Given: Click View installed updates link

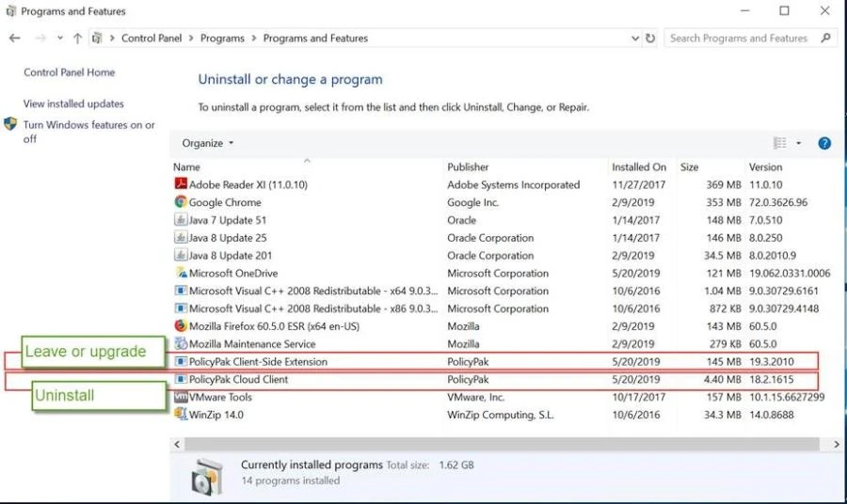Looking at the screenshot, I should (x=73, y=103).
